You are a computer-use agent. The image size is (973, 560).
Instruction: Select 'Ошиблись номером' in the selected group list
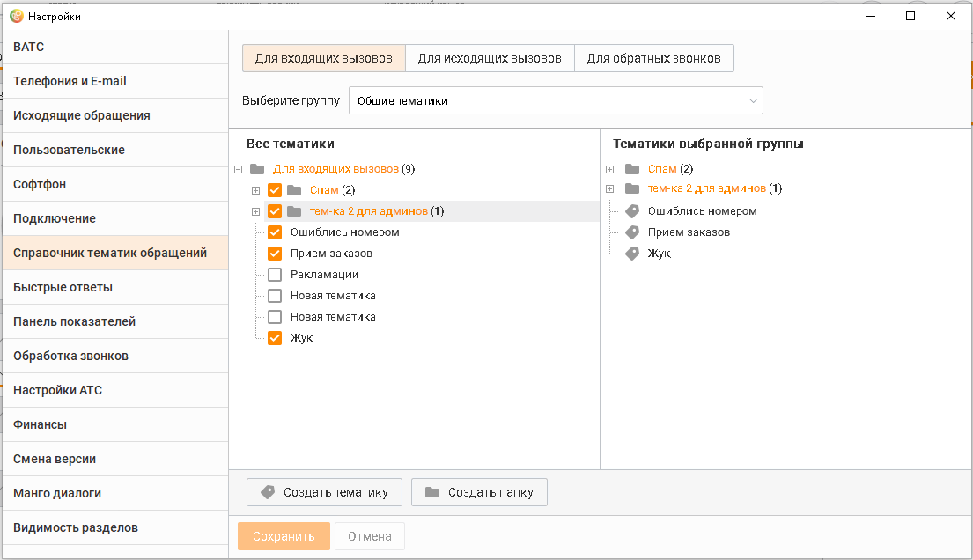[x=703, y=211]
